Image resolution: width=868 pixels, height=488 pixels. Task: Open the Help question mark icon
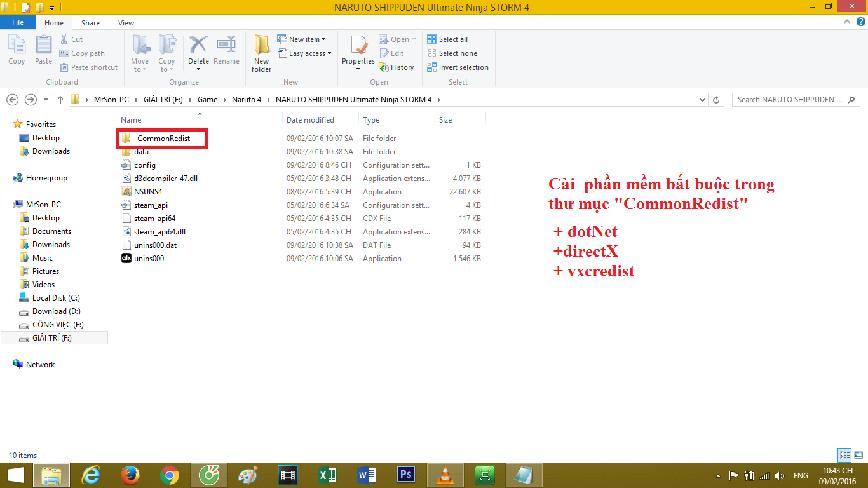[x=860, y=22]
